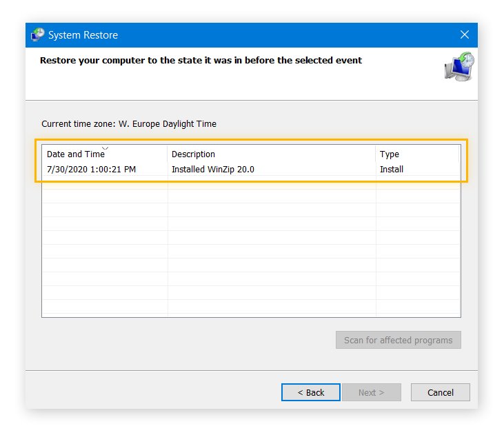The width and height of the screenshot is (504, 435).
Task: Sort restore points by Date and Time
Action: click(76, 154)
